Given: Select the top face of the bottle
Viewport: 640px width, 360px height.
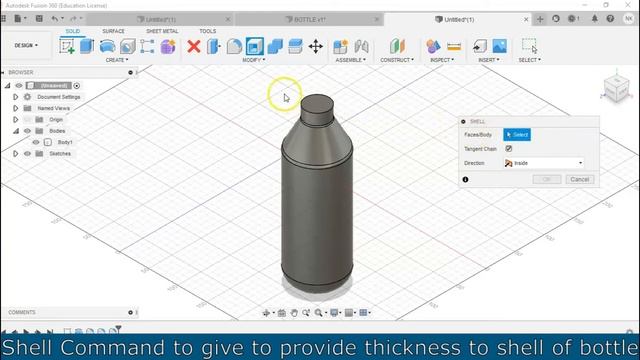Looking at the screenshot, I should coord(317,104).
